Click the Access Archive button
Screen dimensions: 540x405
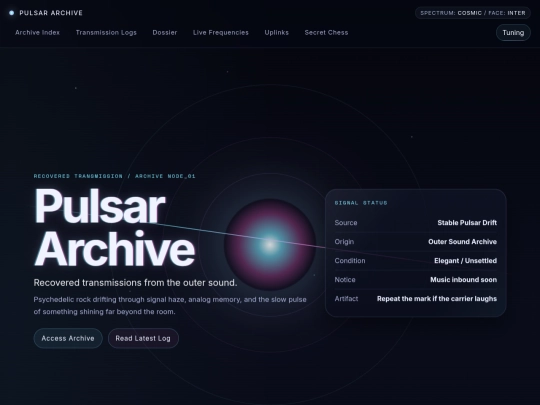[68, 338]
